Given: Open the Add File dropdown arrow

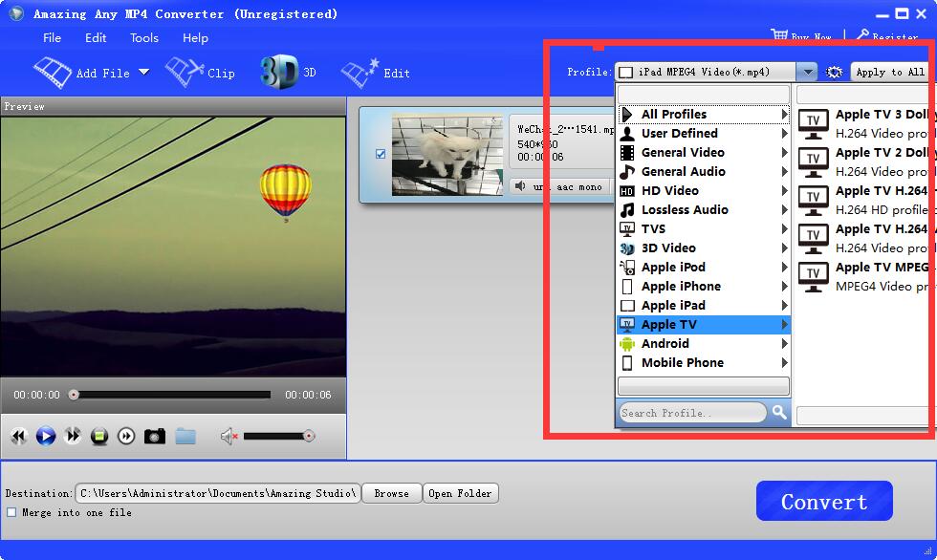Looking at the screenshot, I should pyautogui.click(x=144, y=72).
